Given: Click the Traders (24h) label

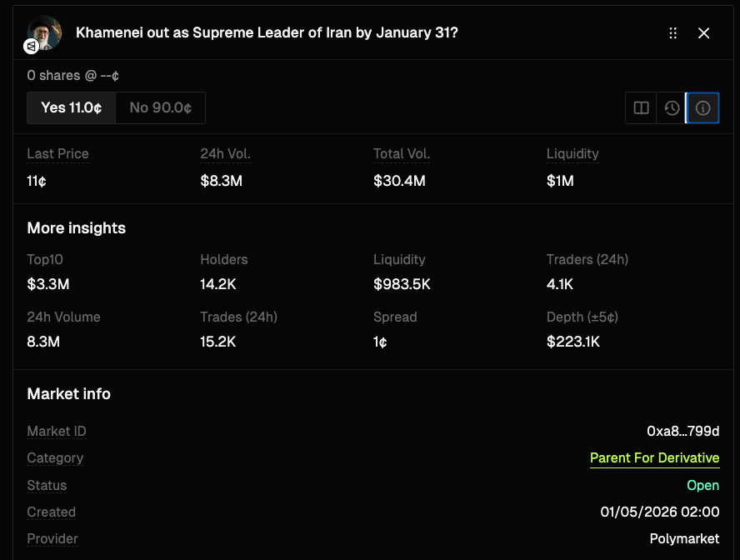Looking at the screenshot, I should coord(587,260).
